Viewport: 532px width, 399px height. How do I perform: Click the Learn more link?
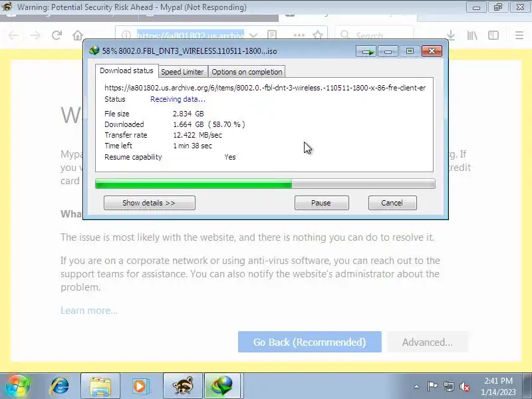click(89, 311)
